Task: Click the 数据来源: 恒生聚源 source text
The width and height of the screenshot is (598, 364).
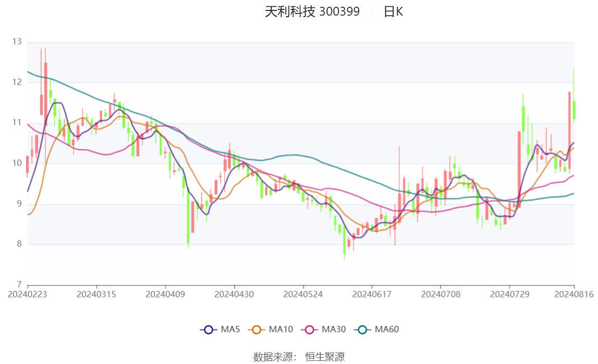Action: 299,357
